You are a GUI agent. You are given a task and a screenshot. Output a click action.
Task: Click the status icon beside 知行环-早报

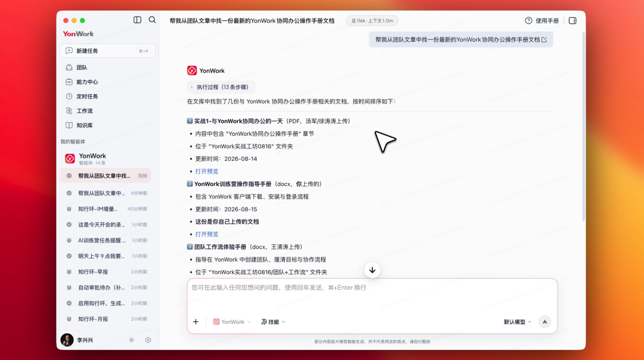coord(69,272)
